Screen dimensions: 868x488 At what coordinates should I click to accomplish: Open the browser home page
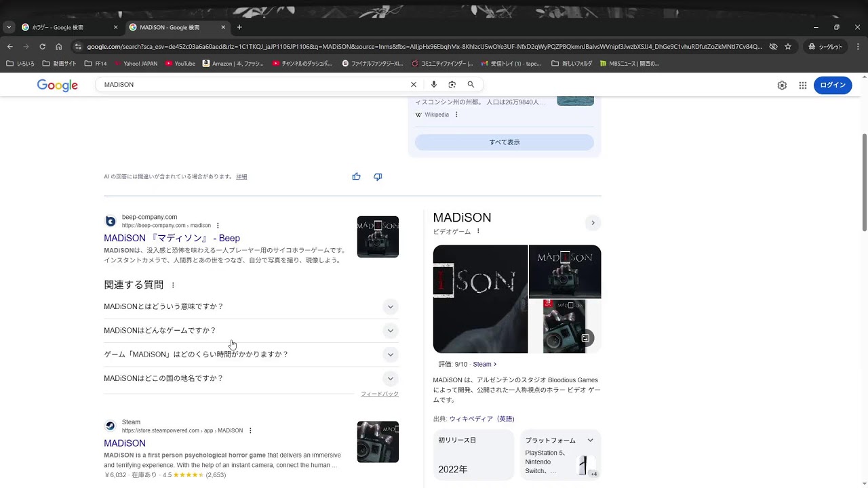tap(59, 47)
